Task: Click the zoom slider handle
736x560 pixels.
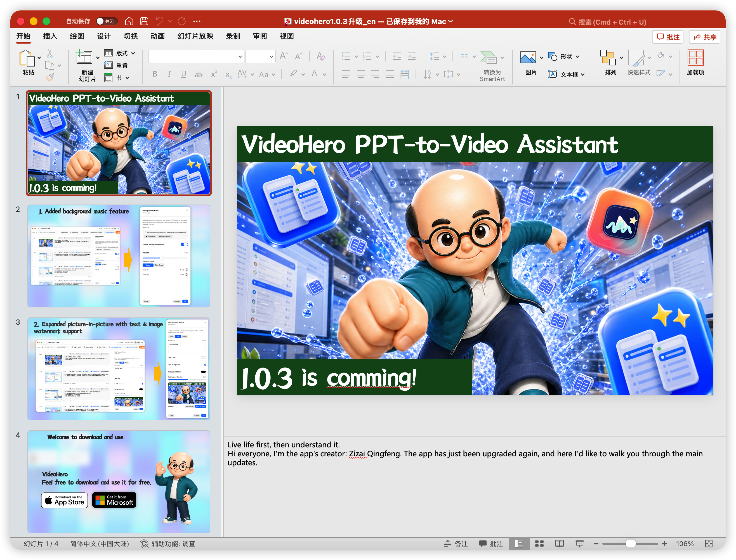Action: (630, 544)
